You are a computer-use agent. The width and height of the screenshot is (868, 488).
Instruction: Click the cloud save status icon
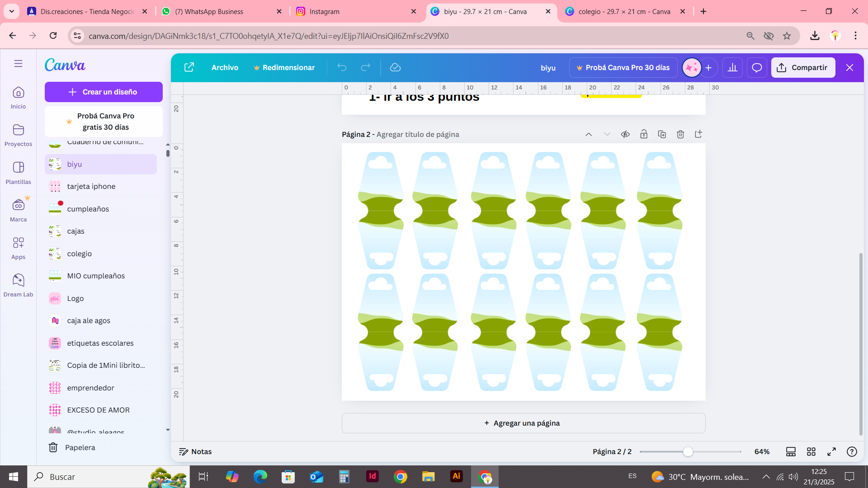click(395, 67)
